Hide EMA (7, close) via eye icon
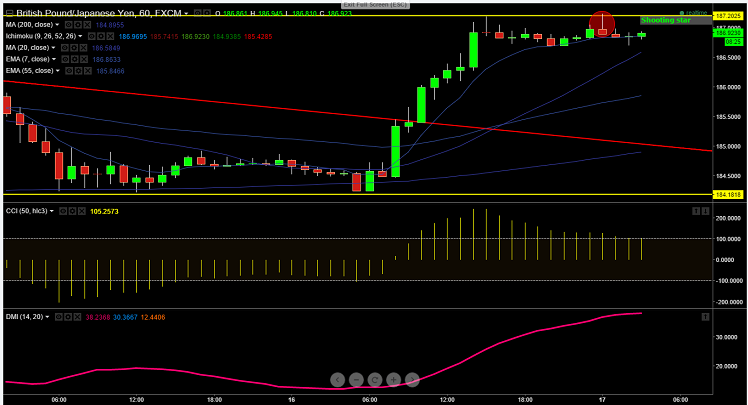Viewport: 748px width, 405px height. 66,59
